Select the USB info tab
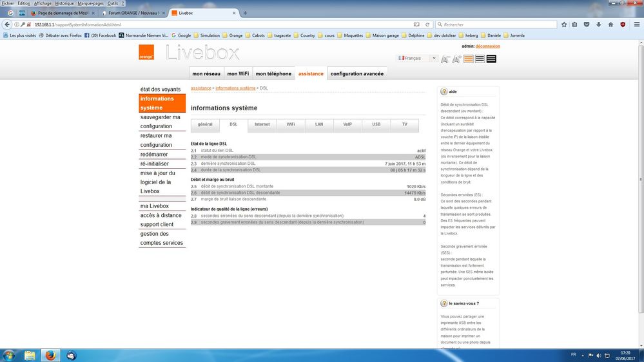Viewport: 644px width, 362px height. (x=376, y=125)
